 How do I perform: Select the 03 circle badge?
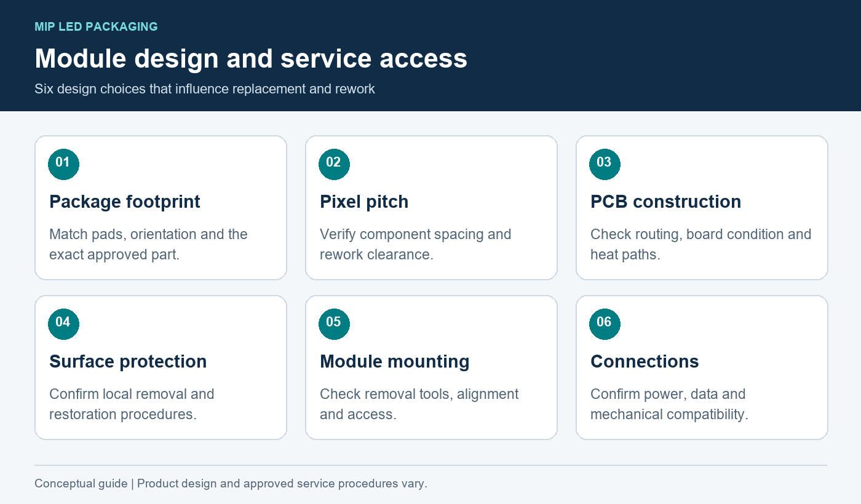[605, 164]
